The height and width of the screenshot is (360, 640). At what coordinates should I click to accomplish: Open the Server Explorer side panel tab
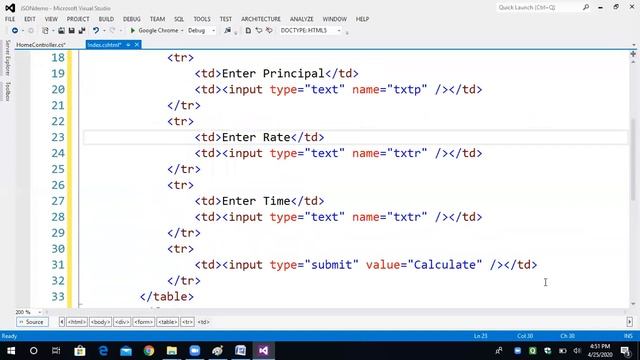(7, 58)
